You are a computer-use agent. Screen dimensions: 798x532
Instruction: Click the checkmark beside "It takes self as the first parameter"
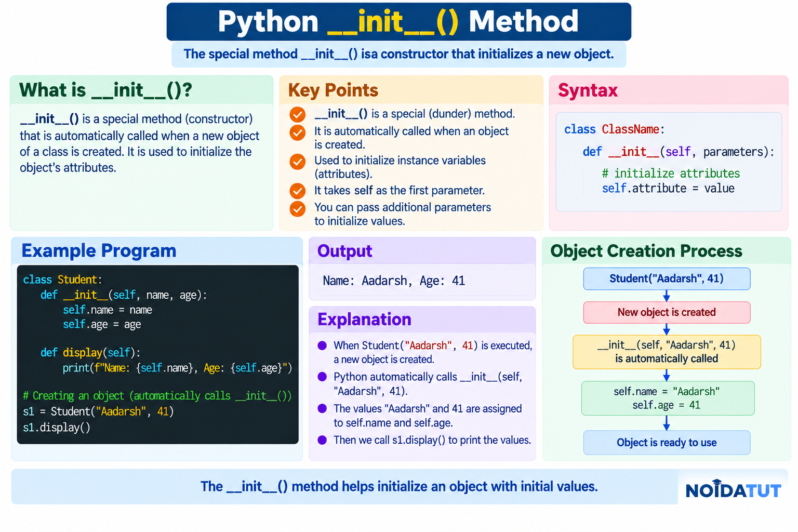(298, 191)
